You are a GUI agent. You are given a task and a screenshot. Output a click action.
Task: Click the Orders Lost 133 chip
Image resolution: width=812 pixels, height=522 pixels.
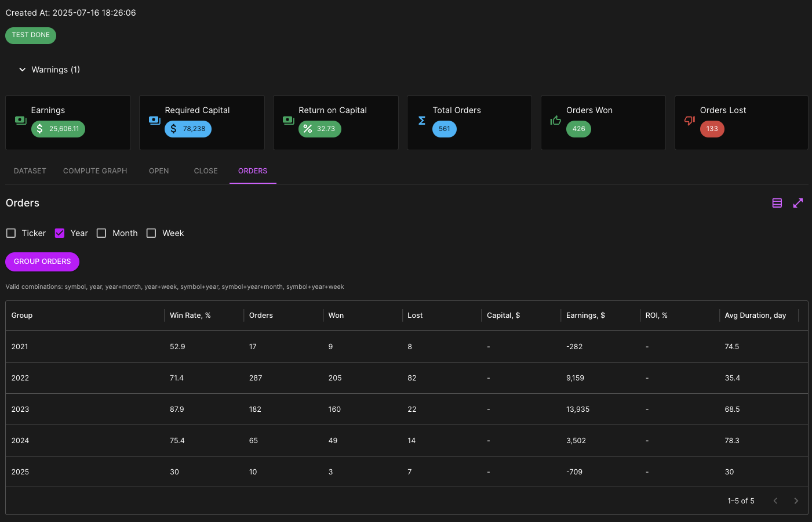point(712,129)
